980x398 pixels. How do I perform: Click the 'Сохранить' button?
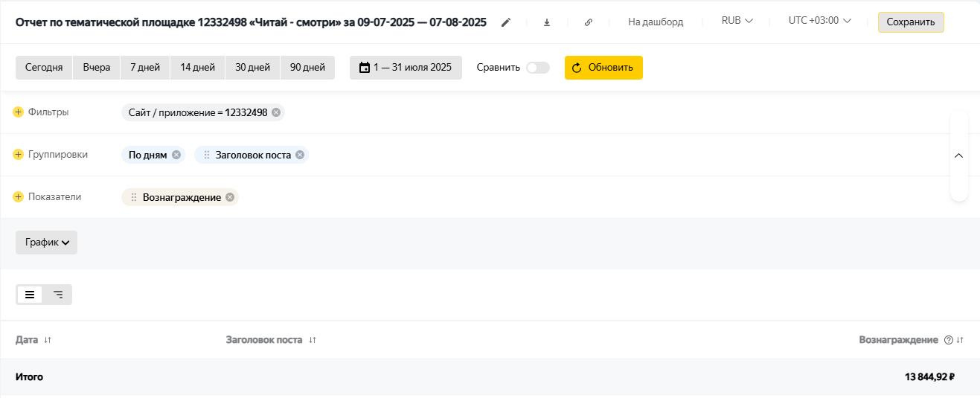pyautogui.click(x=911, y=22)
